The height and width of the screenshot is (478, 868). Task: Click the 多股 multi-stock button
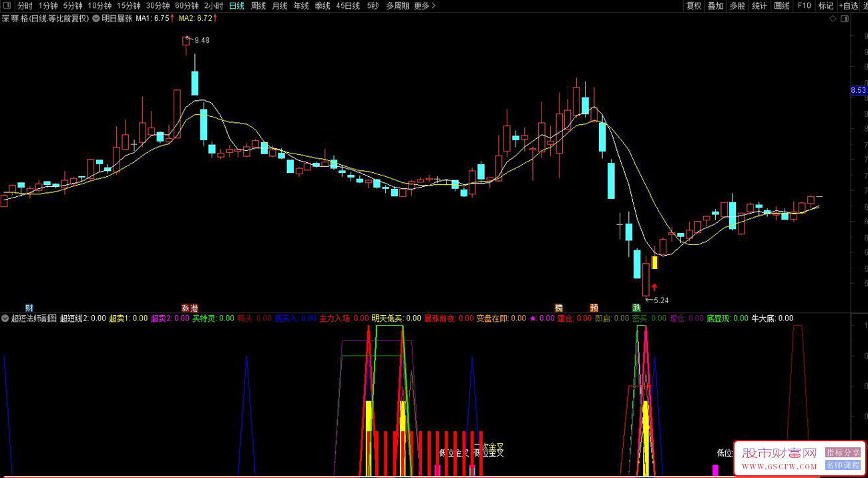[x=737, y=6]
